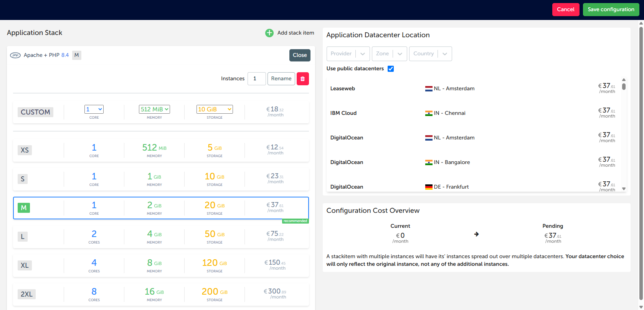The image size is (644, 310).
Task: Click the datacenter list scrollbar down arrow
Action: coord(624,189)
